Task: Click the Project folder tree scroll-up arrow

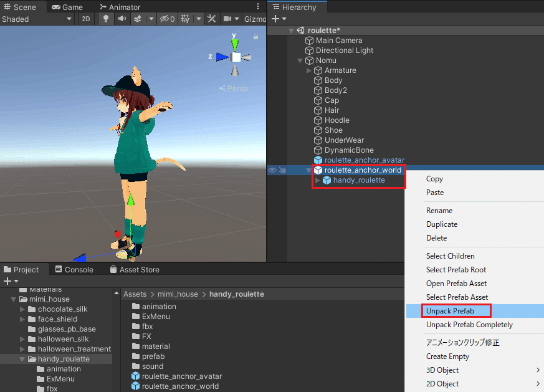Action: [x=117, y=294]
